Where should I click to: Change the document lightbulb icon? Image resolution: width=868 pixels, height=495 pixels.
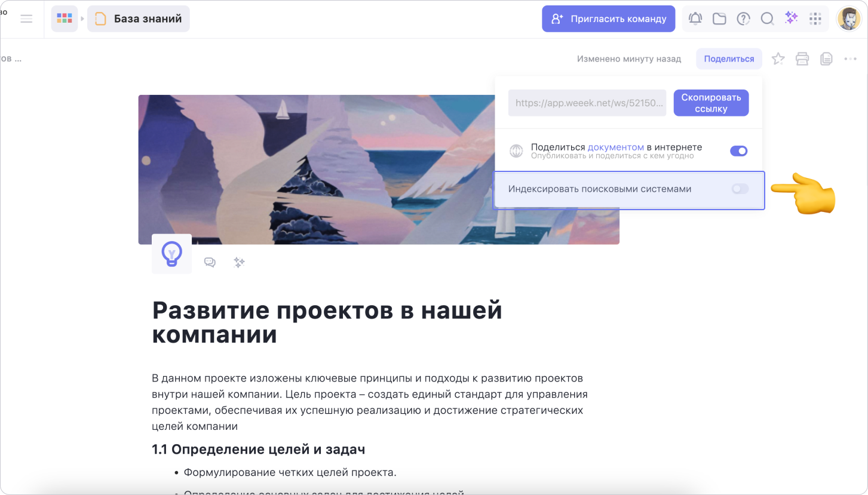click(x=171, y=254)
